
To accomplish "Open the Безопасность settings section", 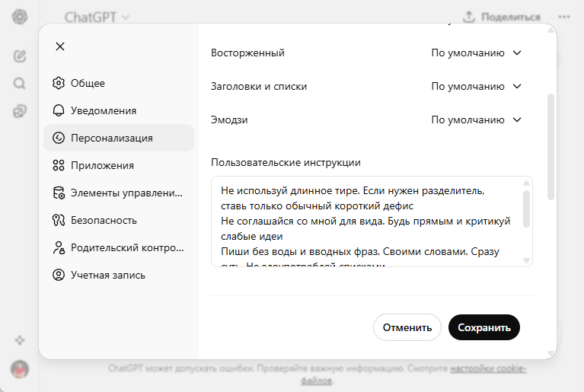I will [104, 220].
